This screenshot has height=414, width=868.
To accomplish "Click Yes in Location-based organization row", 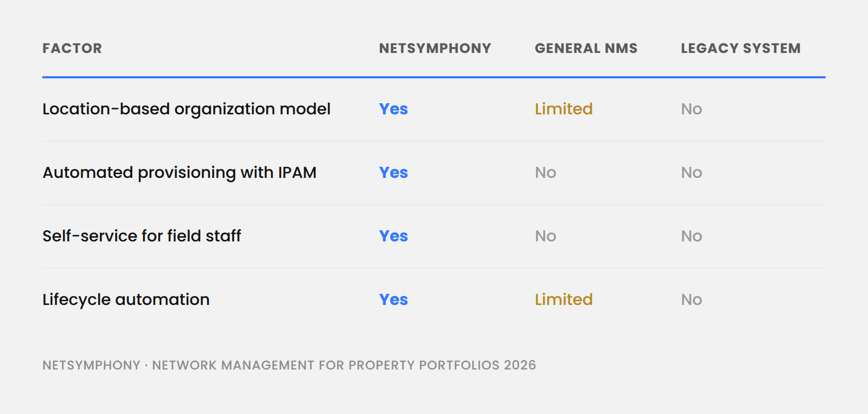I will tap(393, 109).
